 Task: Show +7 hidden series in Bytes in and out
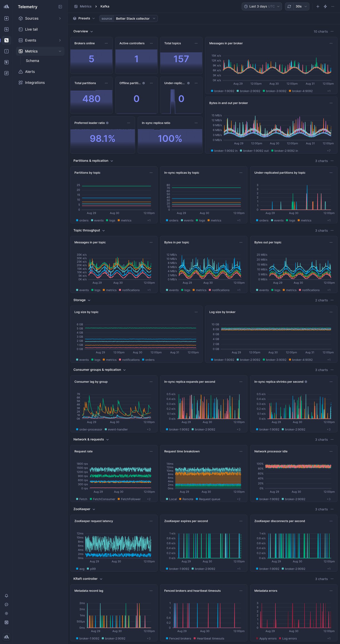click(x=329, y=151)
